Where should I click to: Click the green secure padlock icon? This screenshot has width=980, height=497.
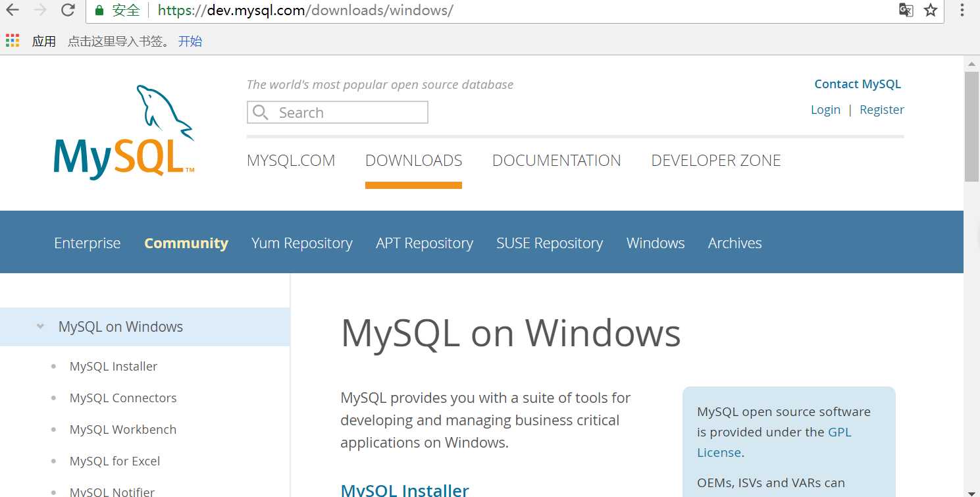point(99,10)
